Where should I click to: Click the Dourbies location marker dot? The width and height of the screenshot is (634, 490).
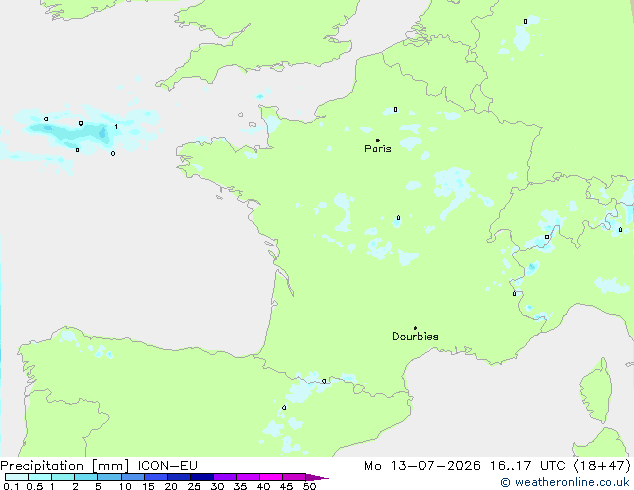pyautogui.click(x=415, y=328)
